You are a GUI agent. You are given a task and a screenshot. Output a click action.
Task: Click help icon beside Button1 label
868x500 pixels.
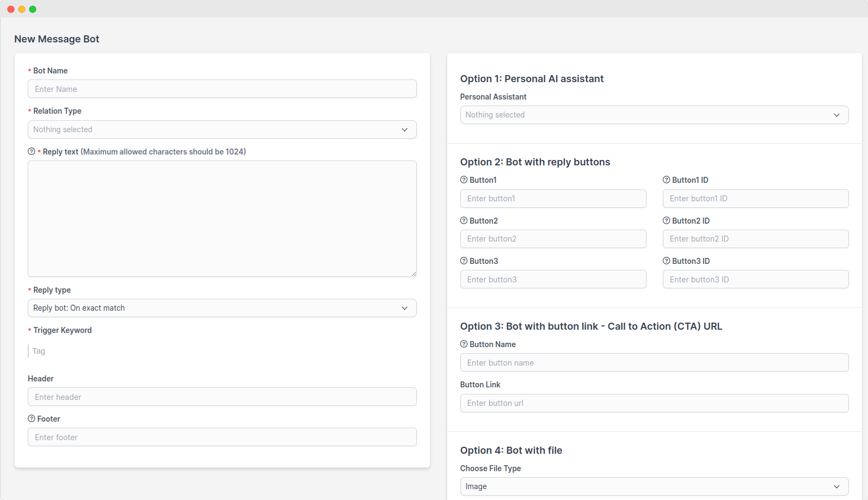[464, 180]
